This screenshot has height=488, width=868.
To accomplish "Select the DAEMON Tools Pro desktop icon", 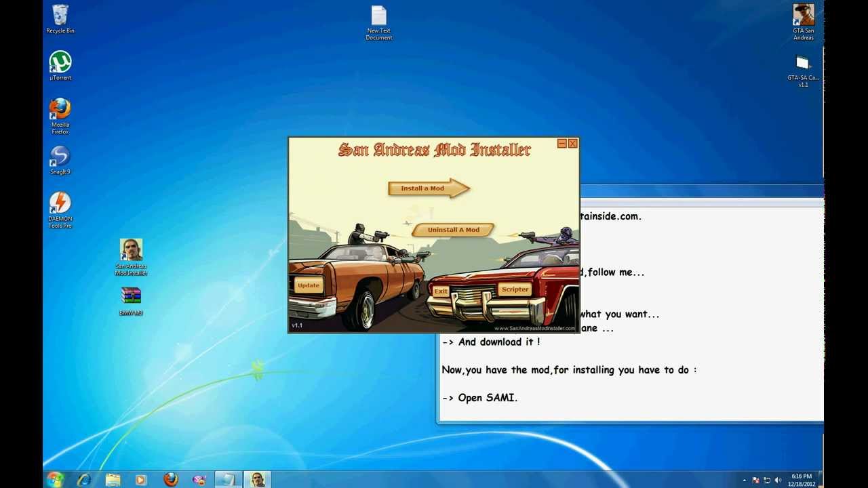I will pos(60,210).
